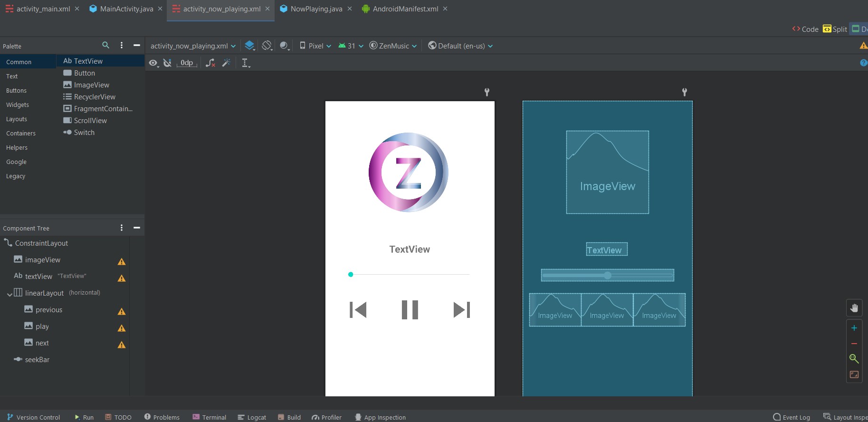Screen dimensions: 868x422
Task: Clear all constraints icon
Action: coord(210,63)
